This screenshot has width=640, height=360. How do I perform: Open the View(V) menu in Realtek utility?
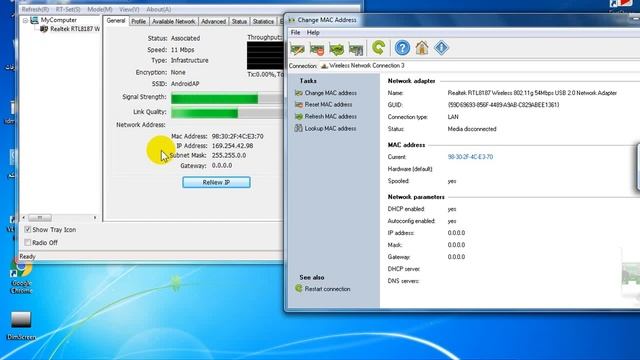click(129, 9)
